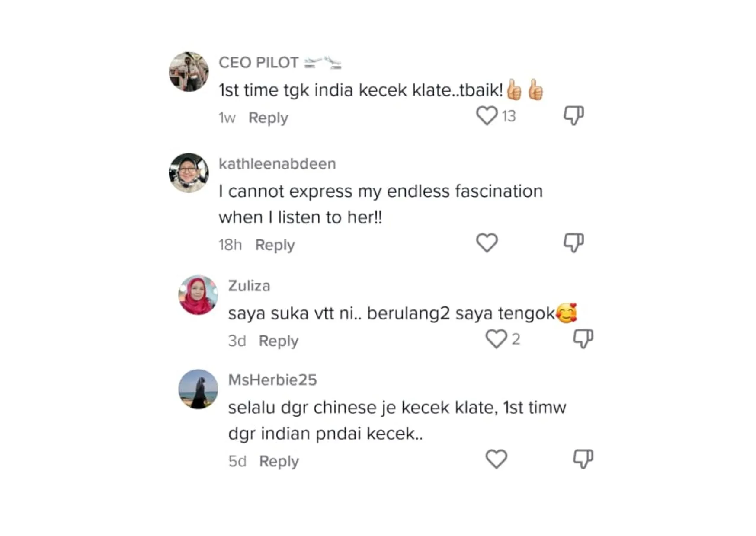Reply to CEO PILOT's comment

click(x=268, y=118)
